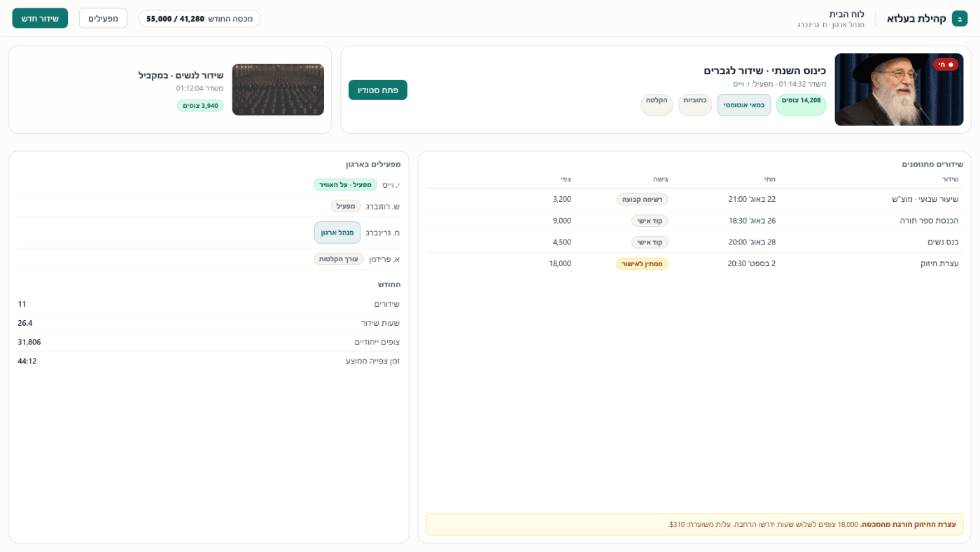Toggle the הקלטה recording chip
Viewport: 980px width, 552px height.
tap(657, 104)
